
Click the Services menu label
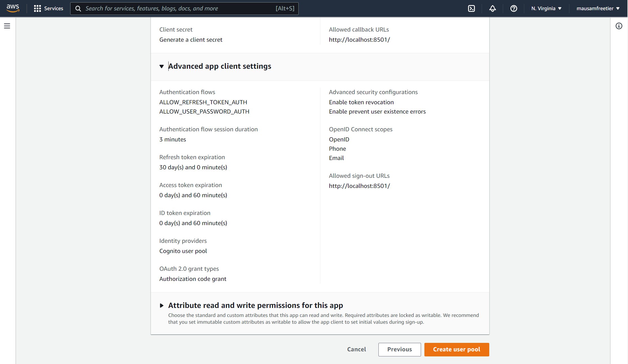pos(54,8)
